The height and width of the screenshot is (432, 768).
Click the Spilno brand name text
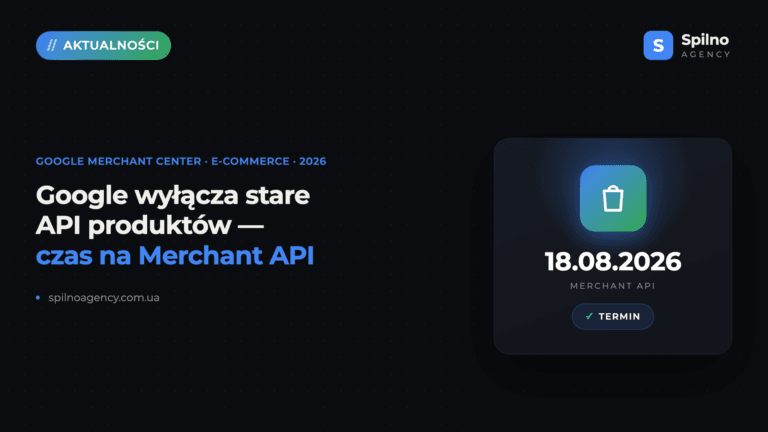(705, 40)
